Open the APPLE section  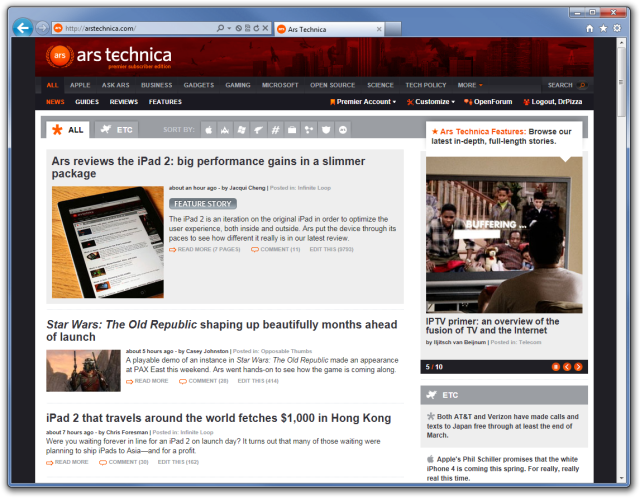click(x=80, y=85)
